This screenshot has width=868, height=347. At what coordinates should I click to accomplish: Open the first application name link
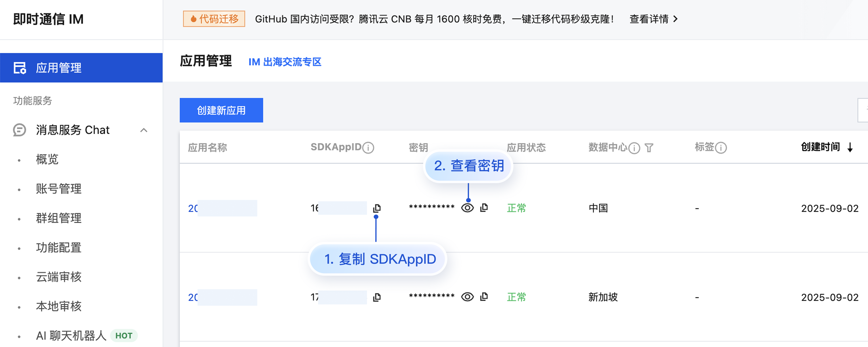[x=193, y=208]
